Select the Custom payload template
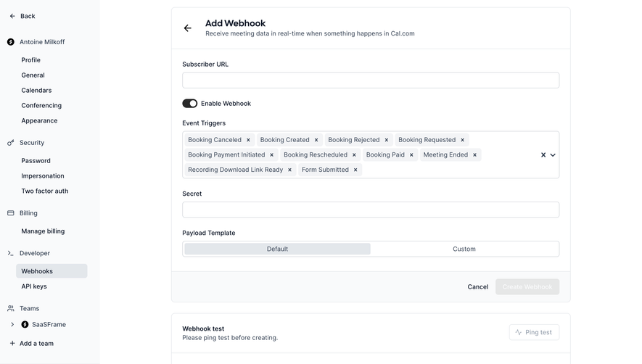The width and height of the screenshot is (642, 364). click(464, 249)
